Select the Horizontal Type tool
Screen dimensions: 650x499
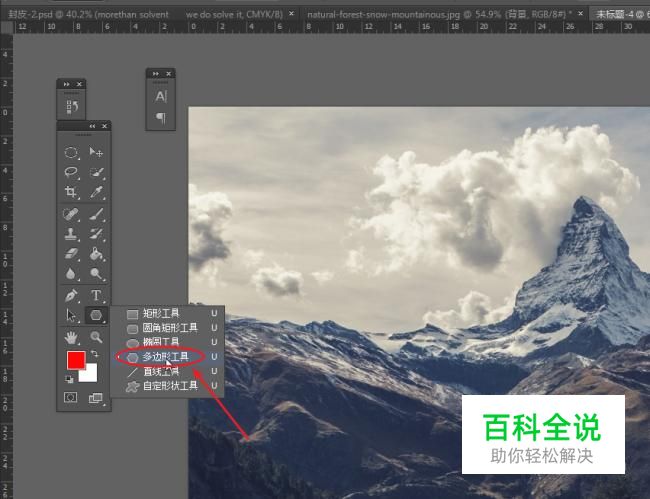(x=96, y=296)
